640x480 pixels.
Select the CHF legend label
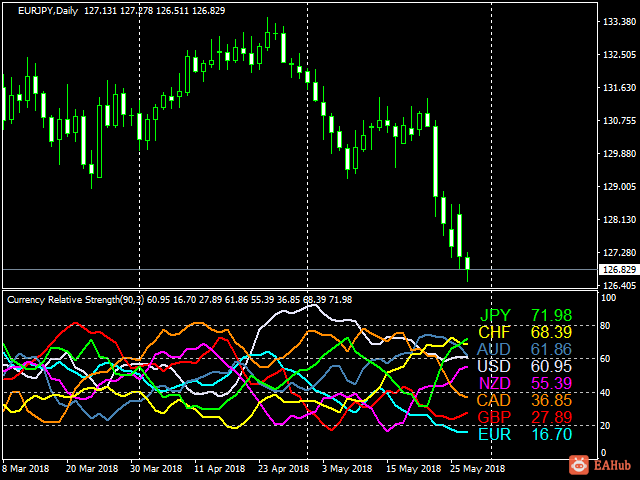(x=494, y=332)
